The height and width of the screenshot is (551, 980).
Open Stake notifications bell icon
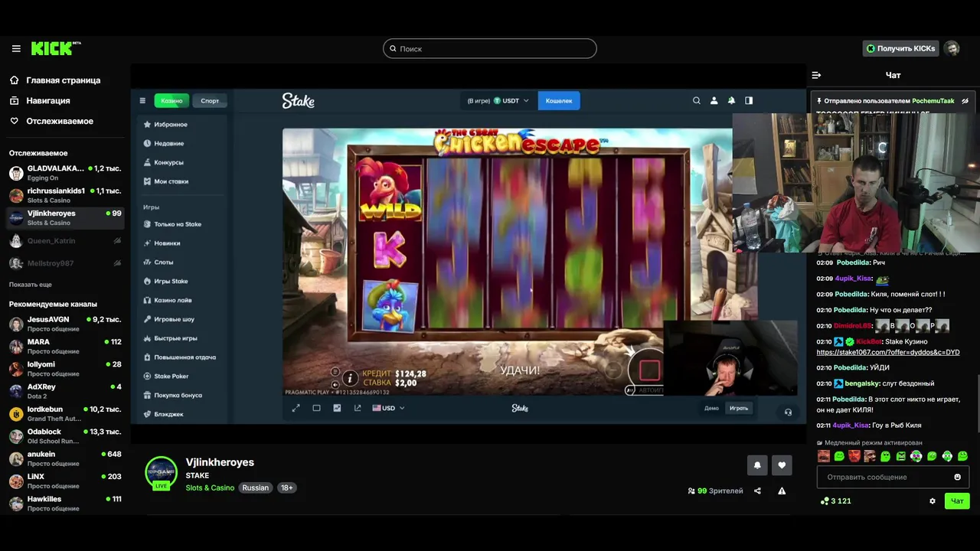pos(732,100)
